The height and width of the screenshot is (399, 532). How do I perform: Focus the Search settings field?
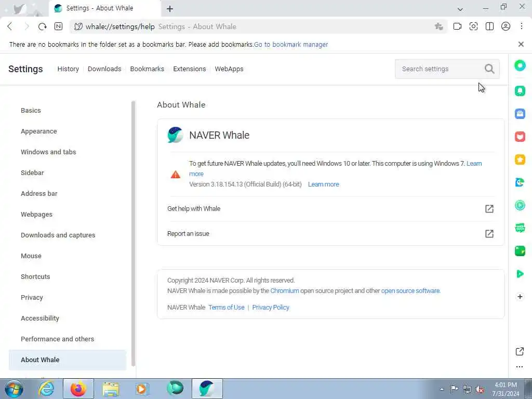click(x=447, y=69)
